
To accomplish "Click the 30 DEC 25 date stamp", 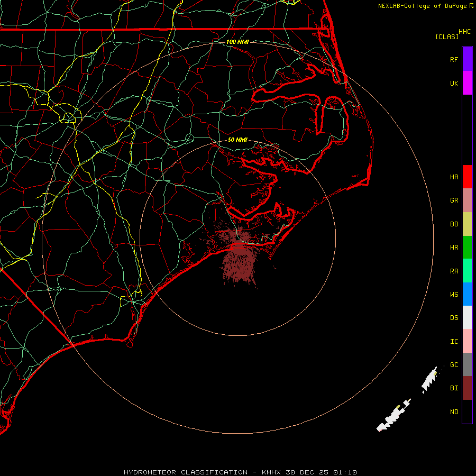I will [x=307, y=472].
